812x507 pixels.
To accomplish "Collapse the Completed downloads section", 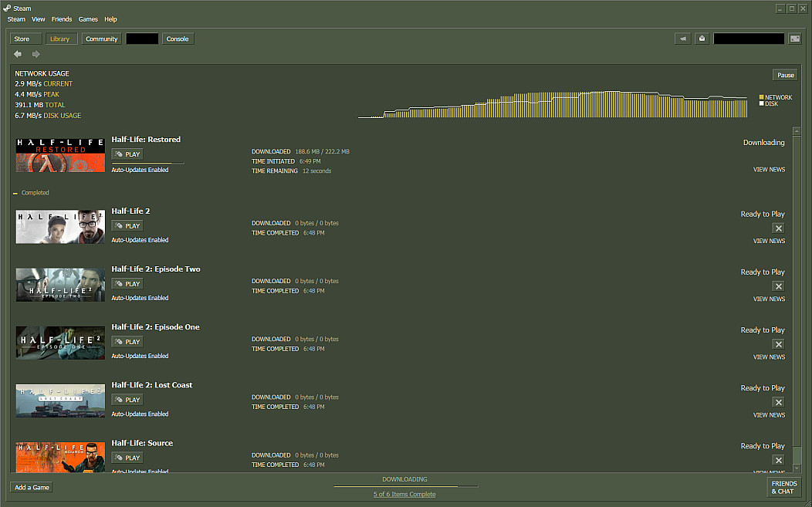I will [x=16, y=193].
